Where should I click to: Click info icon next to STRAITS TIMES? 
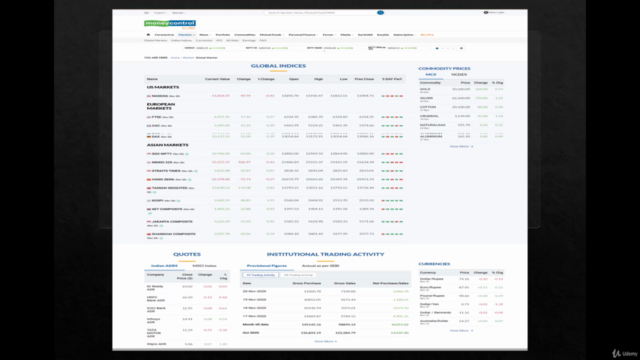point(196,171)
